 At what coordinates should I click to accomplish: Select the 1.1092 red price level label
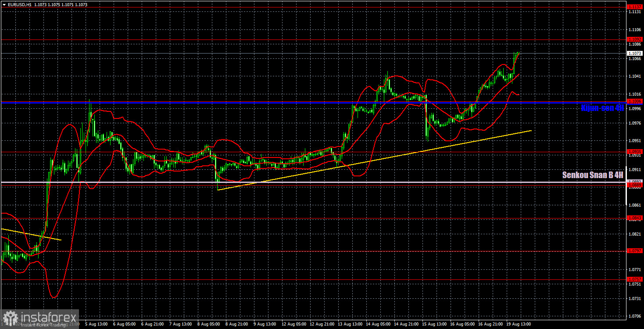tap(635, 39)
